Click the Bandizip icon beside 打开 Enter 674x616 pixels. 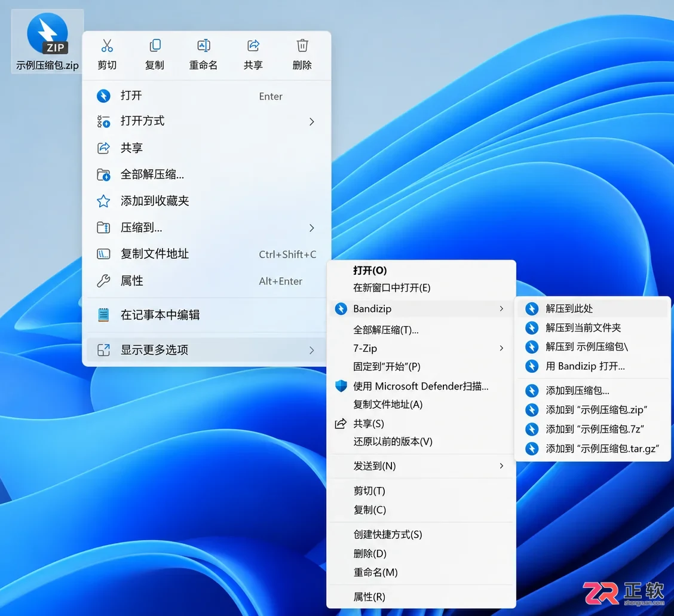(103, 96)
